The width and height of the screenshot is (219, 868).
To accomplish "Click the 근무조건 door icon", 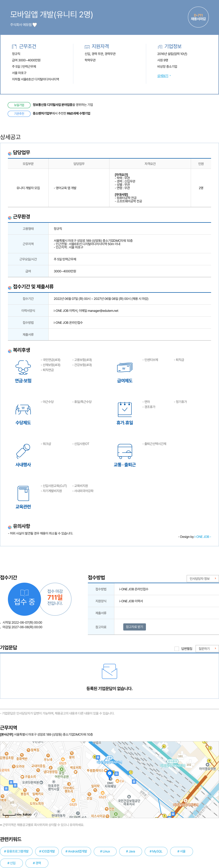I will coord(14,47).
